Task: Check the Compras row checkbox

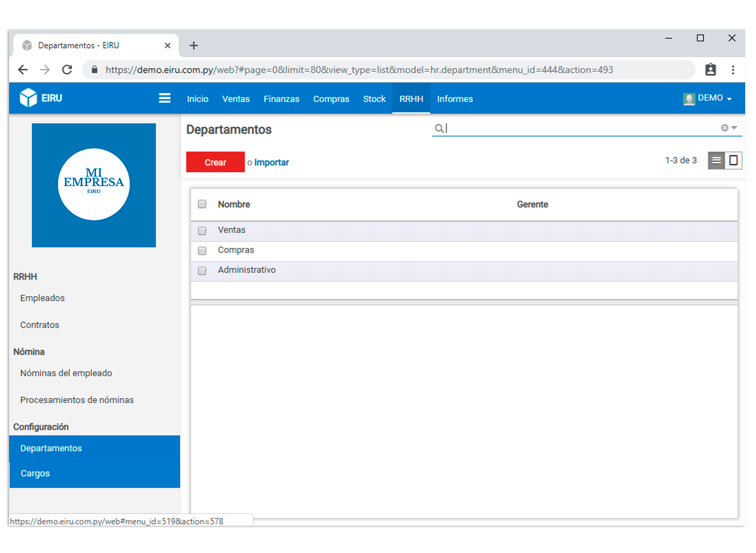Action: pos(202,250)
